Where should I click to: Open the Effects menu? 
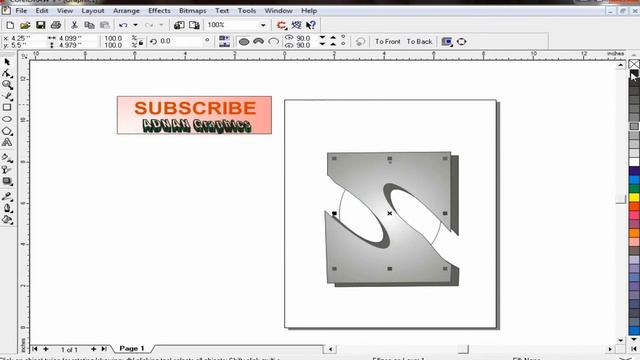[159, 11]
